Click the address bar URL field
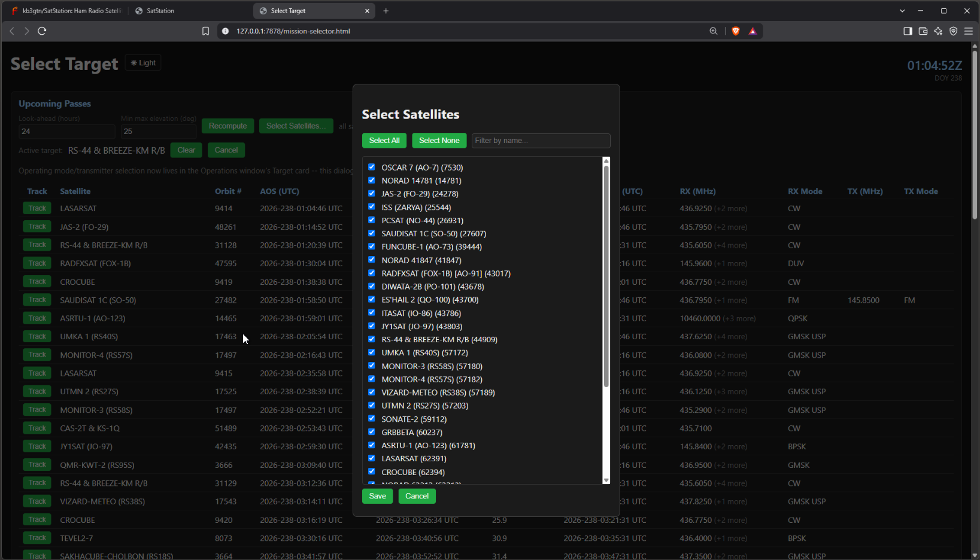Image resolution: width=980 pixels, height=560 pixels. (x=467, y=31)
